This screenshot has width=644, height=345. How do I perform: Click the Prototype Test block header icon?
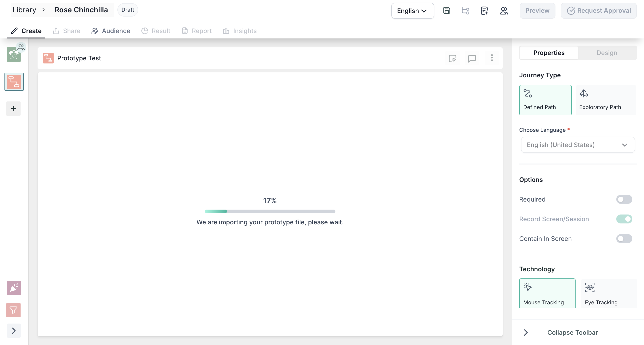48,58
